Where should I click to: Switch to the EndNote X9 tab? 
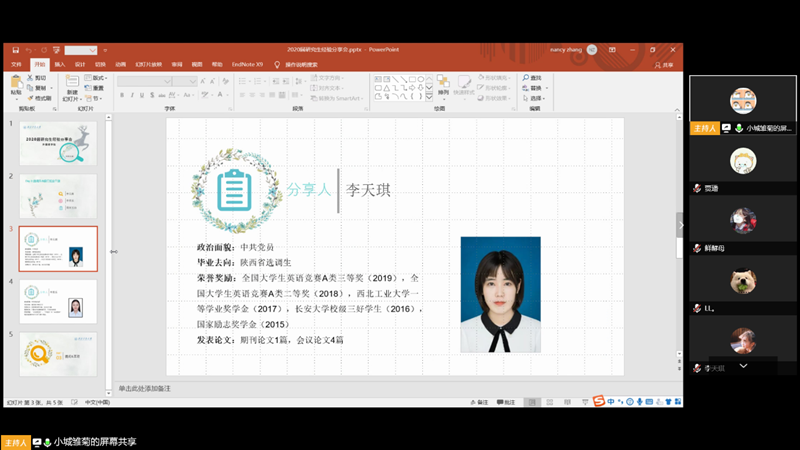[x=246, y=64]
